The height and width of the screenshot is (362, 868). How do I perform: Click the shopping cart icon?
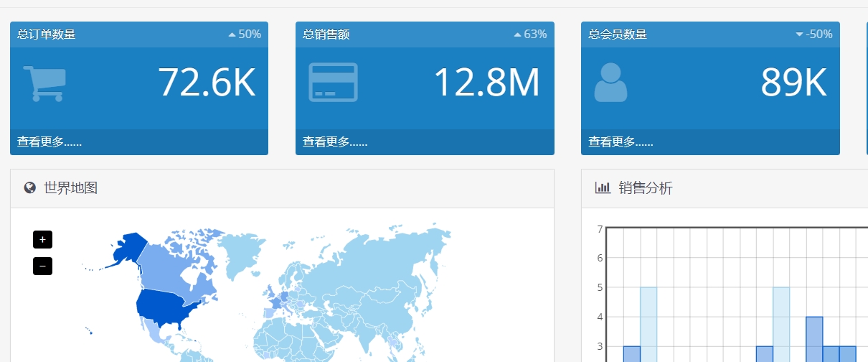click(44, 83)
